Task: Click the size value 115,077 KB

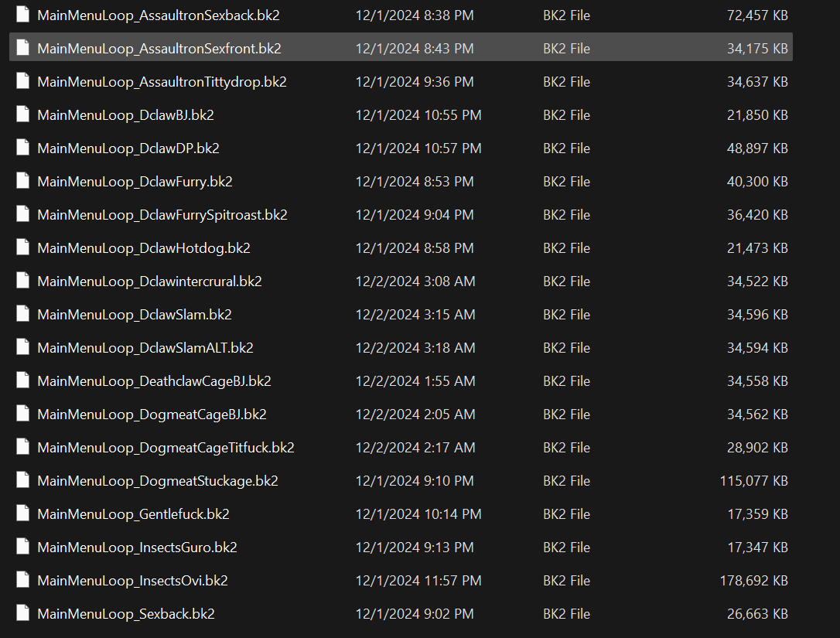Action: 753,481
